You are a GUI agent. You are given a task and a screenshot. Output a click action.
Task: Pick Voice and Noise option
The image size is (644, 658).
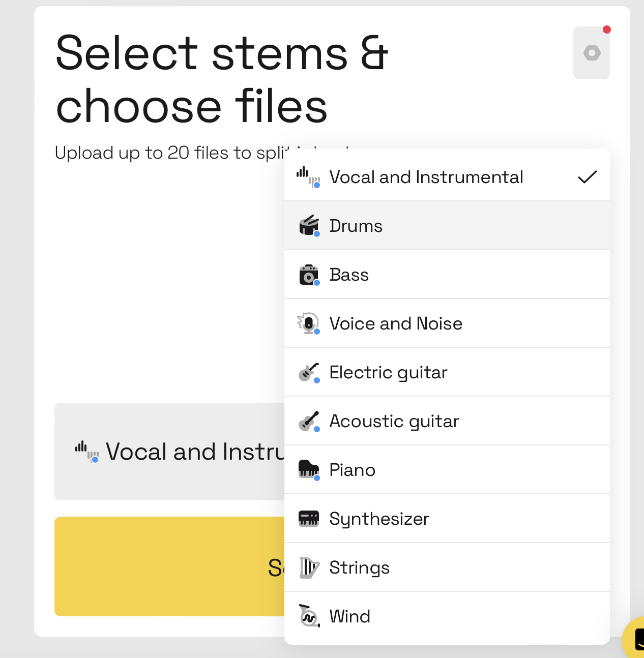coord(447,323)
